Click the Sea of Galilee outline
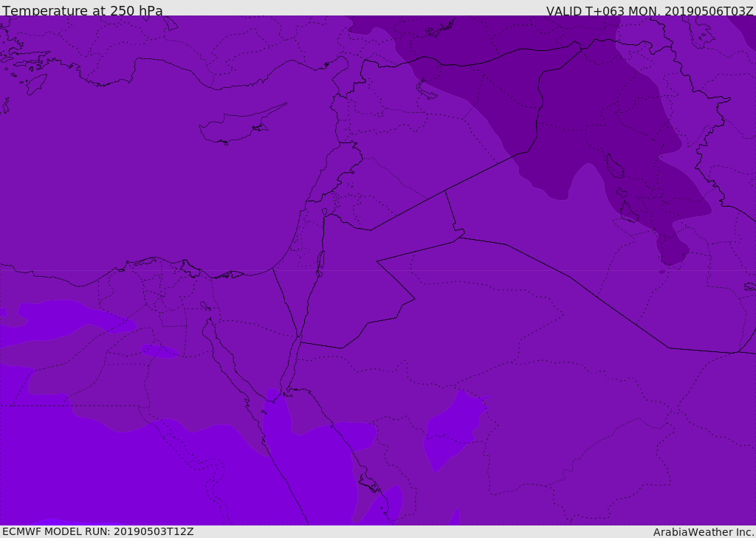The height and width of the screenshot is (538, 756). pyautogui.click(x=325, y=212)
